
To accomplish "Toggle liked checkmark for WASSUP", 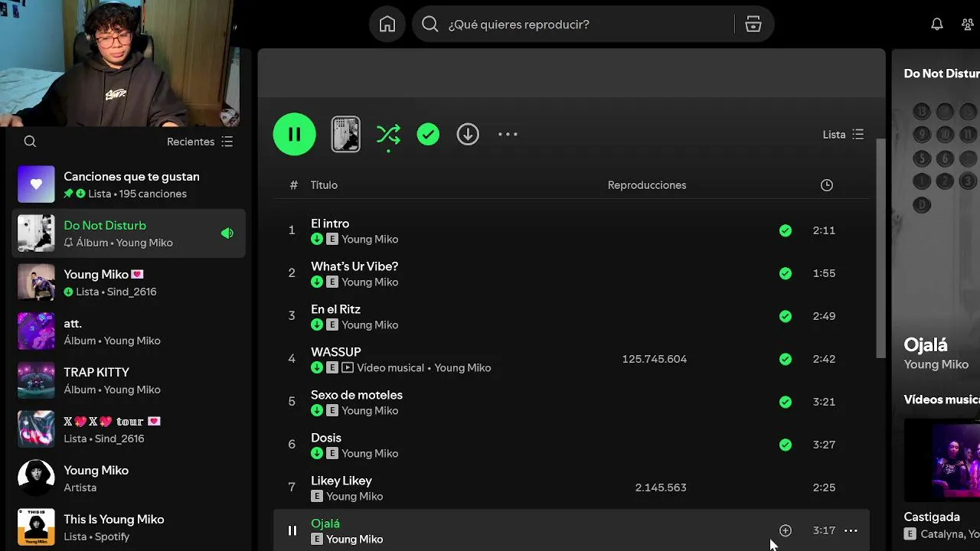I will pyautogui.click(x=786, y=359).
